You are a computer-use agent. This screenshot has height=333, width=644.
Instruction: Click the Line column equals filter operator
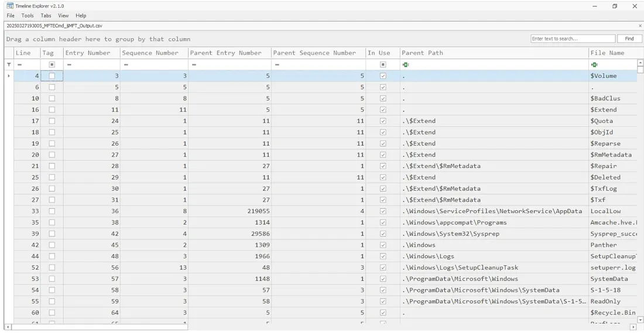[x=19, y=64]
